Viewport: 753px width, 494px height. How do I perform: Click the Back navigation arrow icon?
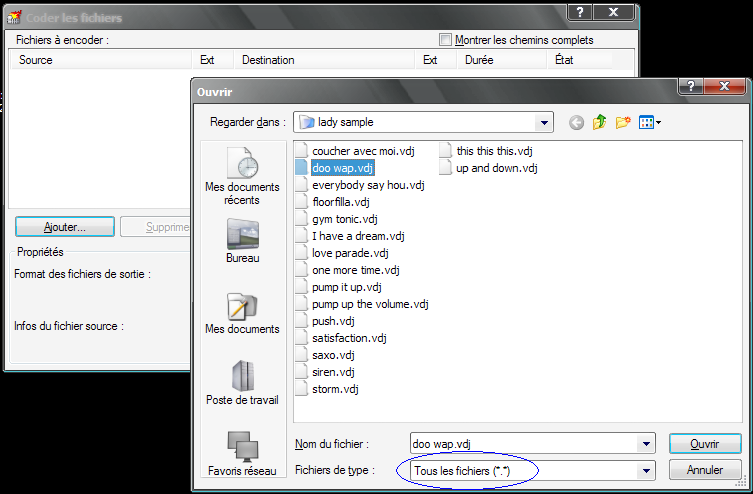point(576,123)
